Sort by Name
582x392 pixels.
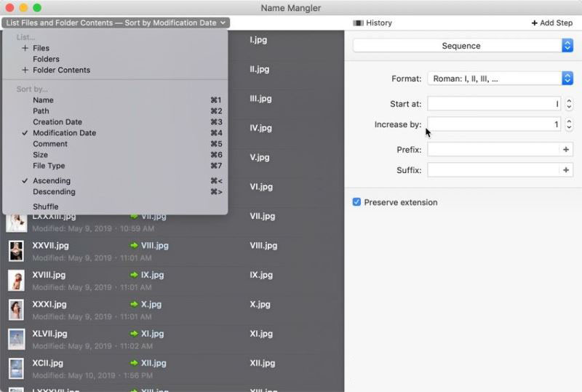[x=115, y=100]
